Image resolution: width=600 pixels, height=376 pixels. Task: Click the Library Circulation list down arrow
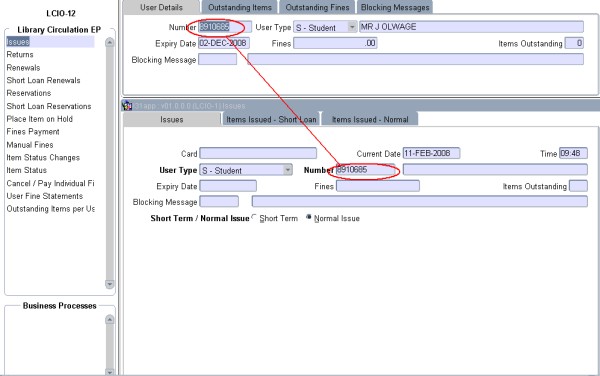pos(109,284)
